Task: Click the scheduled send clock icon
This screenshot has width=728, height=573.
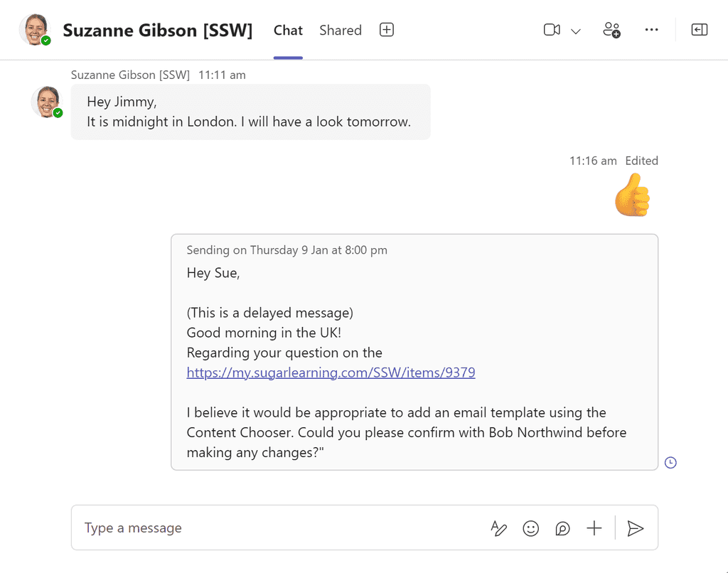Action: pyautogui.click(x=670, y=462)
